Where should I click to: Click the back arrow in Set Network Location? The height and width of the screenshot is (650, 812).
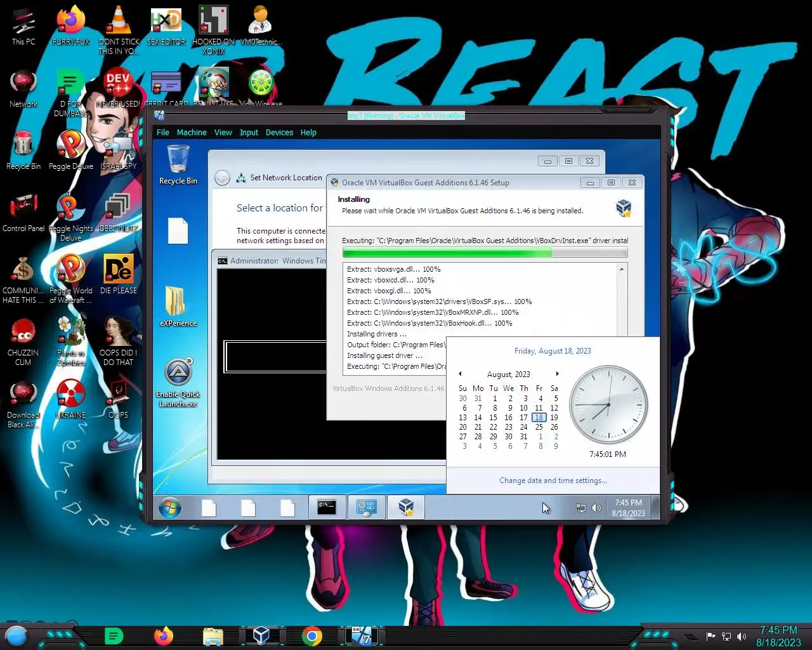coord(222,178)
